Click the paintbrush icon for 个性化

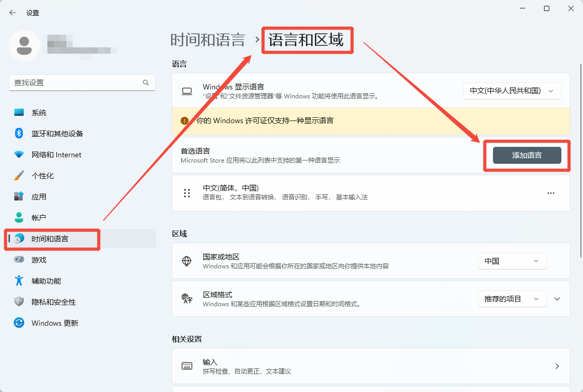point(18,175)
